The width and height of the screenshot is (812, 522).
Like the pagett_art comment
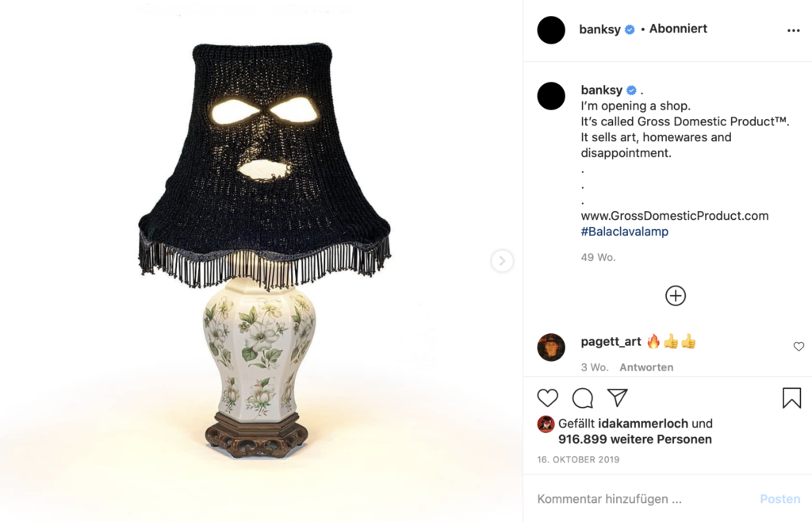[799, 347]
